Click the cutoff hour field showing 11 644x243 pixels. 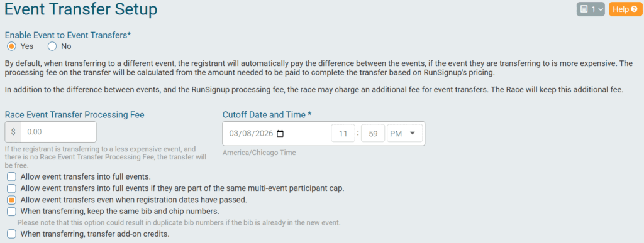[x=343, y=133]
